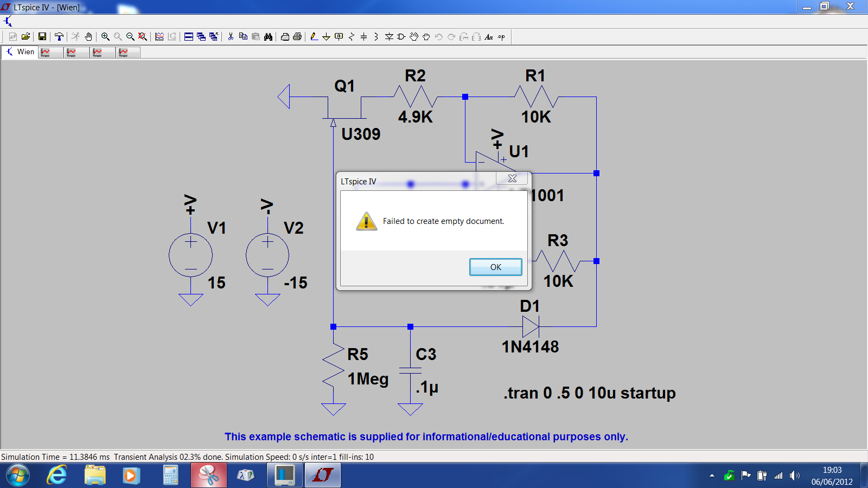This screenshot has width=868, height=488.
Task: Click the R2 resistor label
Action: (415, 75)
